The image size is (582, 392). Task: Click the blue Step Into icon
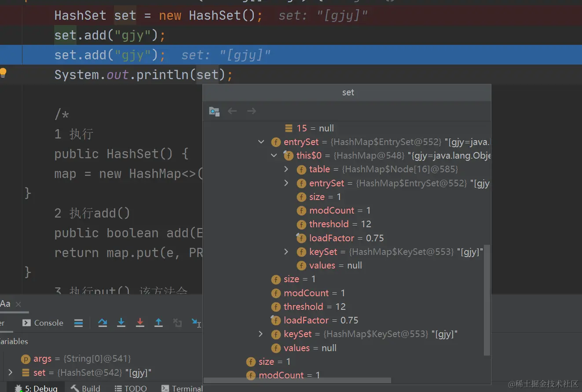pos(121,323)
